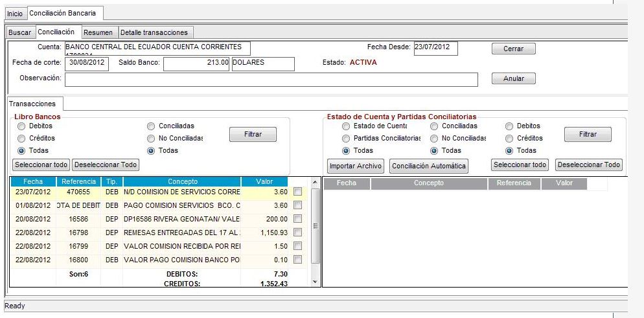
Task: Click the Anular button
Action: 513,78
